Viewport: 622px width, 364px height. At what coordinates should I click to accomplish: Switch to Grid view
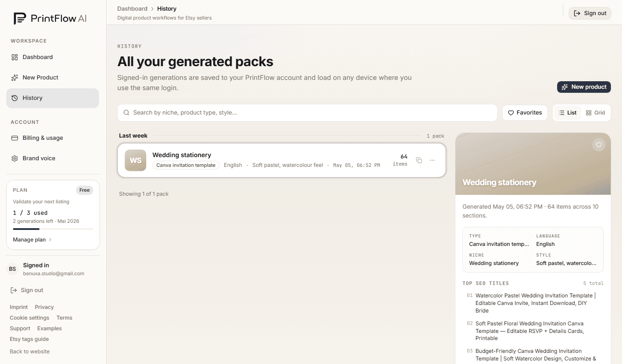[595, 113]
